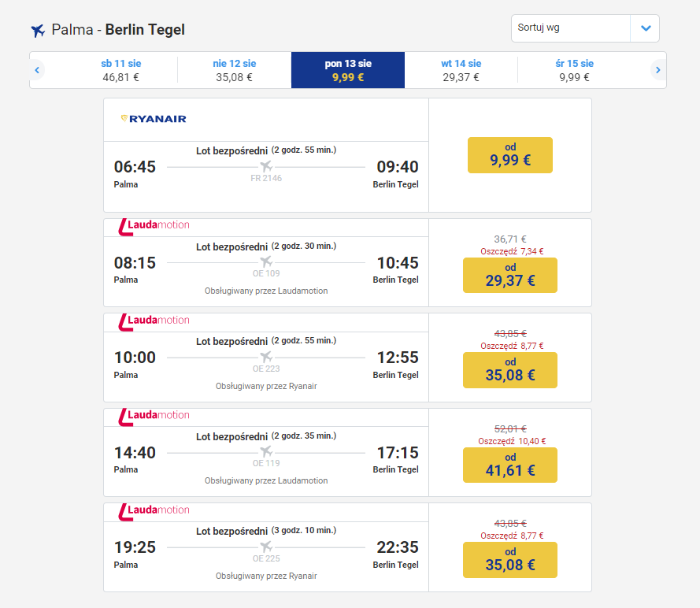The height and width of the screenshot is (608, 700).
Task: Click the plane icon on flight OE 223
Action: pos(266,357)
